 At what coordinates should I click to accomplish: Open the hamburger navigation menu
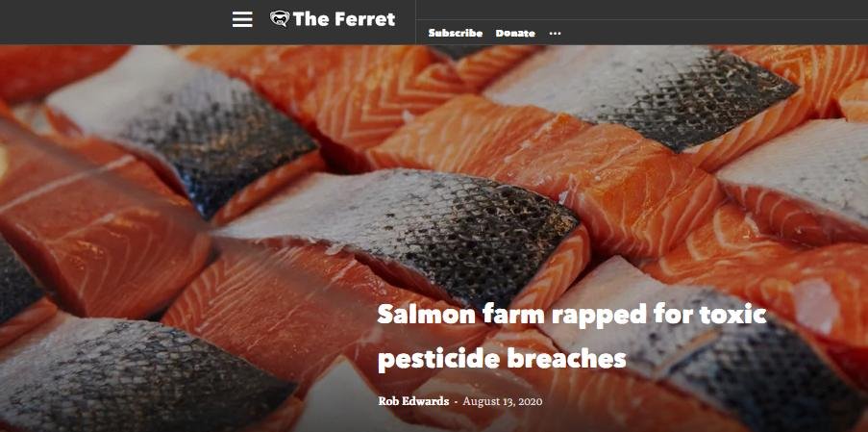click(x=242, y=19)
